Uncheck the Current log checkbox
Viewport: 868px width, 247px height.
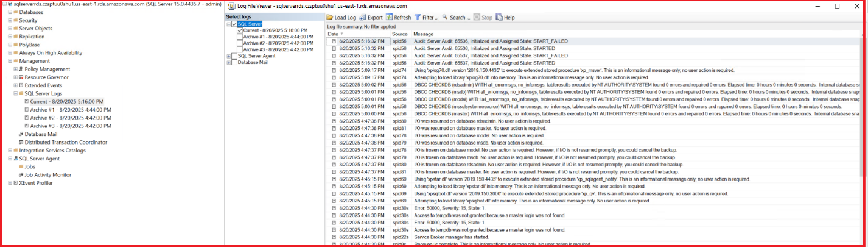pos(240,30)
